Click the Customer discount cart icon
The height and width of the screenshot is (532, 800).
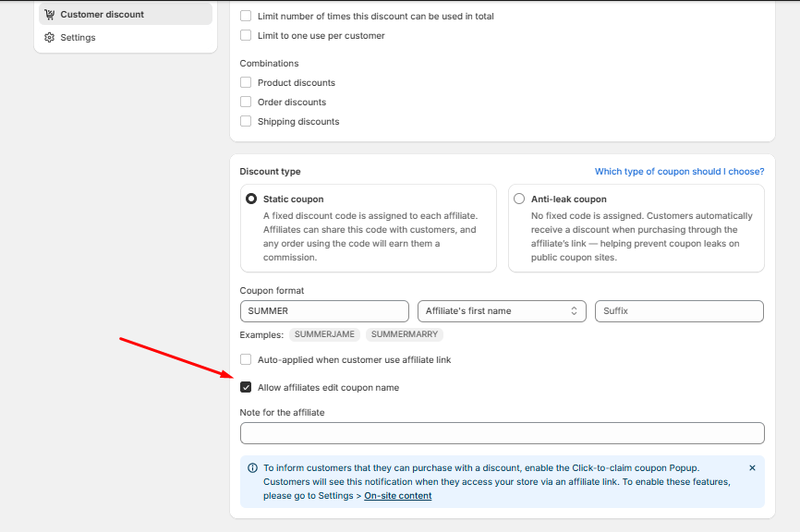click(50, 15)
